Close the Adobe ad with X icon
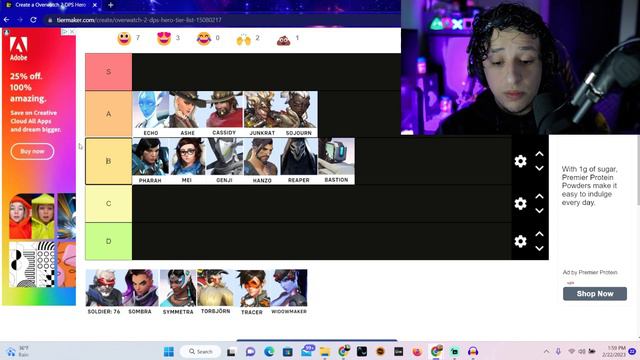 click(x=72, y=31)
